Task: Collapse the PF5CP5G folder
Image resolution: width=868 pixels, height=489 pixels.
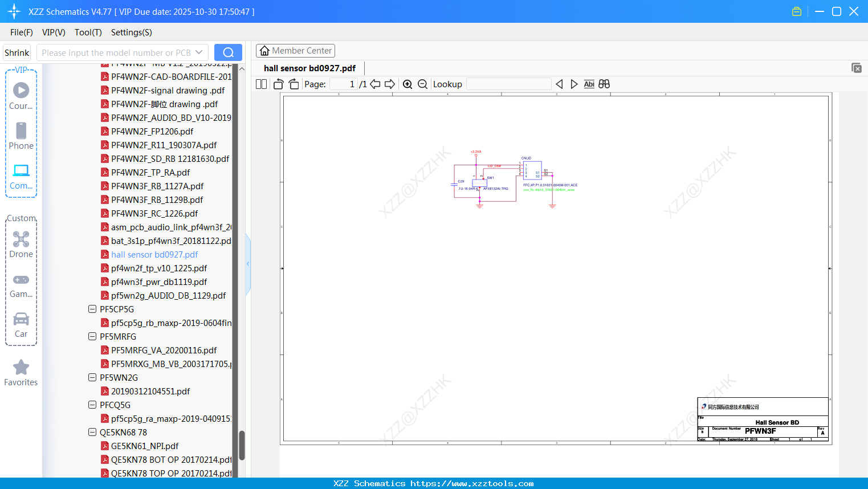Action: 92,309
